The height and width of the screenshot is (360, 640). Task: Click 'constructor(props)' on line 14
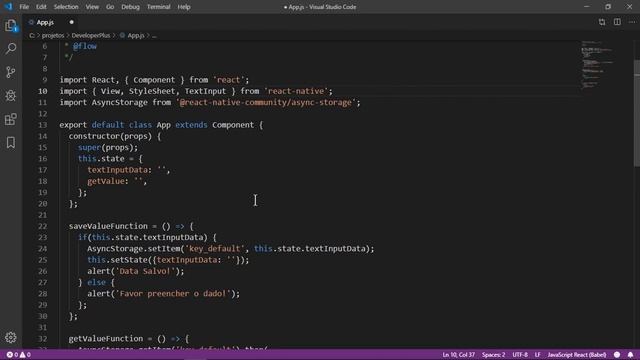110,136
